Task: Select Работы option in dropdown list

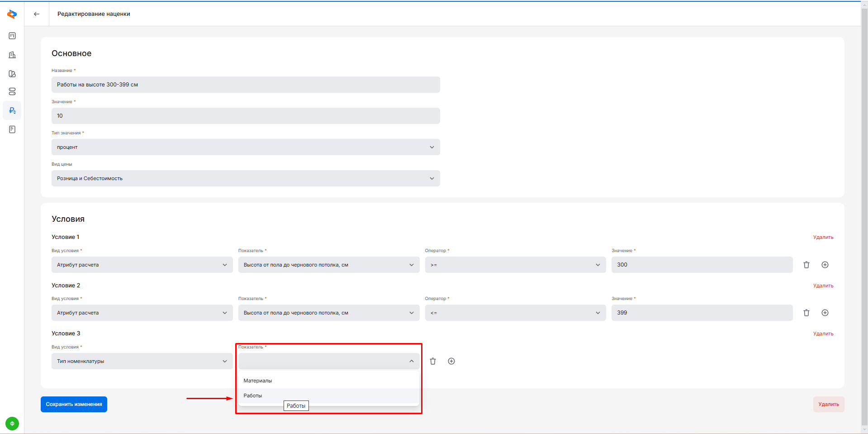Action: 253,396
